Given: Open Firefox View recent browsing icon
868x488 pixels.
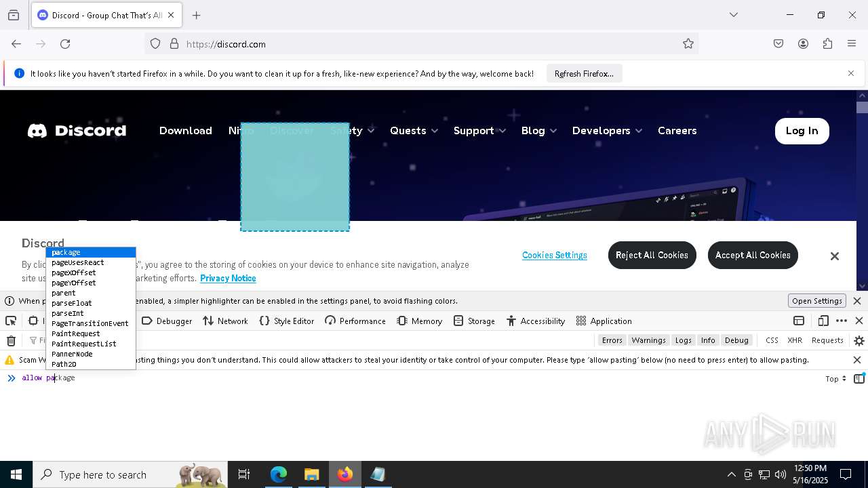Looking at the screenshot, I should (x=14, y=15).
